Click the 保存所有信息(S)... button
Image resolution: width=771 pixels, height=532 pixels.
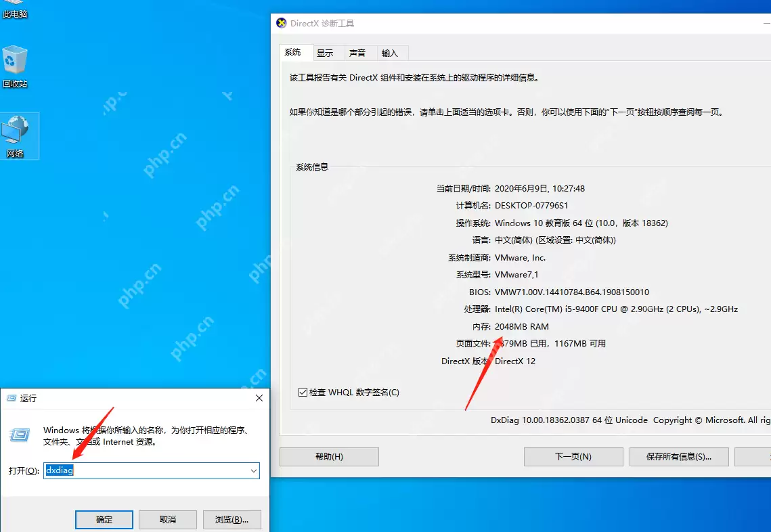coord(679,457)
